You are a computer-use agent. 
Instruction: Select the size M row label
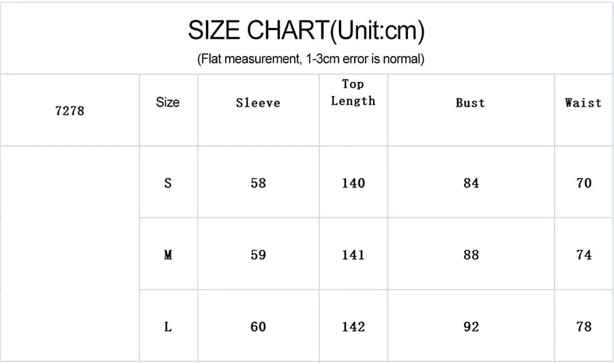tap(168, 255)
